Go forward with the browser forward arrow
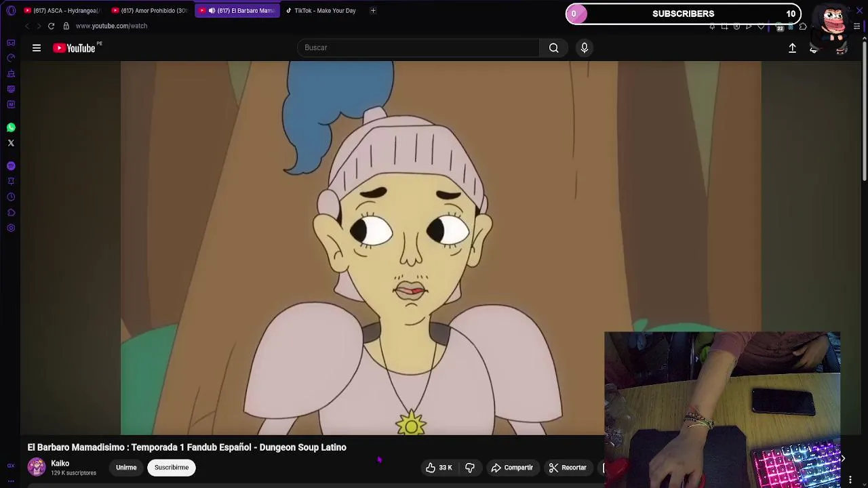This screenshot has width=868, height=488. (39, 26)
